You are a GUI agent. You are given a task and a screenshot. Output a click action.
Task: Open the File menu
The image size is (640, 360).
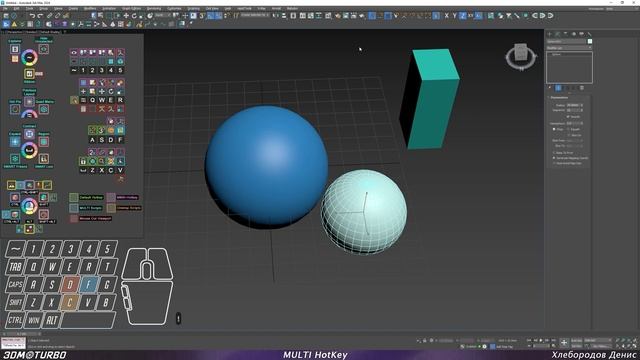(5, 9)
